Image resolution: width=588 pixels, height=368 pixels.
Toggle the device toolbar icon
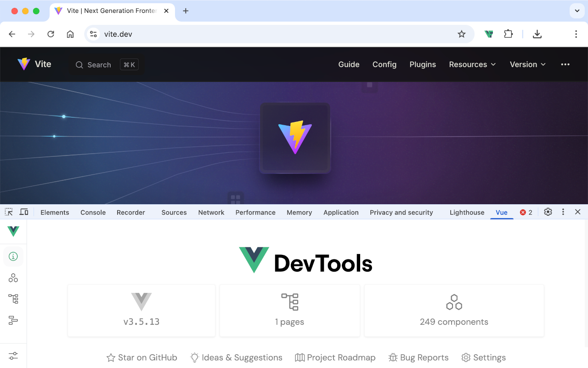(24, 212)
